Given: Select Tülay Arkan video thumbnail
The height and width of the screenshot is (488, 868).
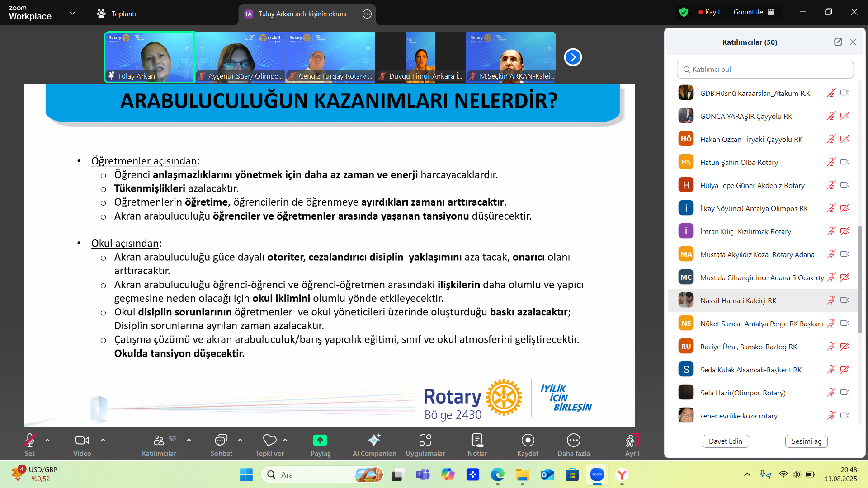Looking at the screenshot, I should tap(149, 57).
